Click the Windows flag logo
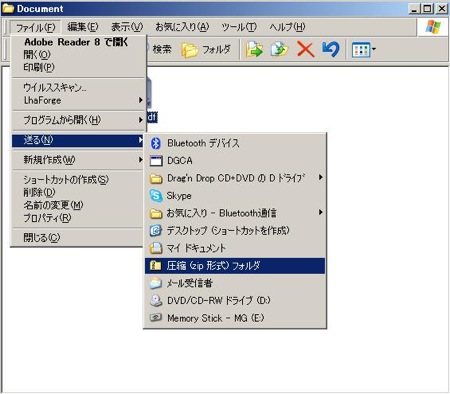Screen dimensions: 450x394 [x=433, y=27]
